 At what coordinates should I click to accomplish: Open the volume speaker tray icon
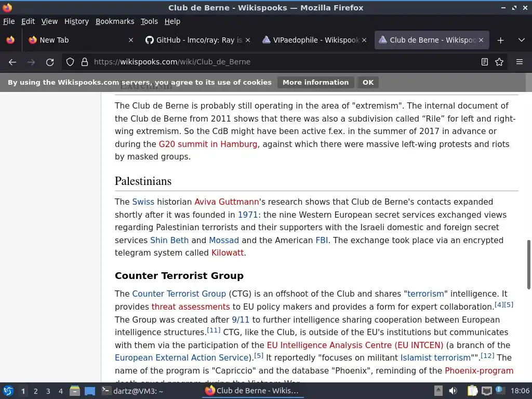pos(453,391)
